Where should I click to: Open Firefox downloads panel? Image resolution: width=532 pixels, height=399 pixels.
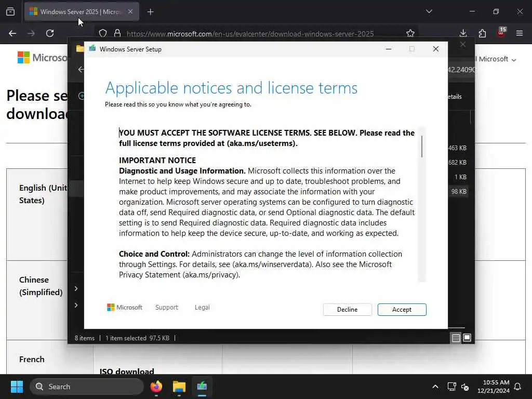click(x=463, y=33)
